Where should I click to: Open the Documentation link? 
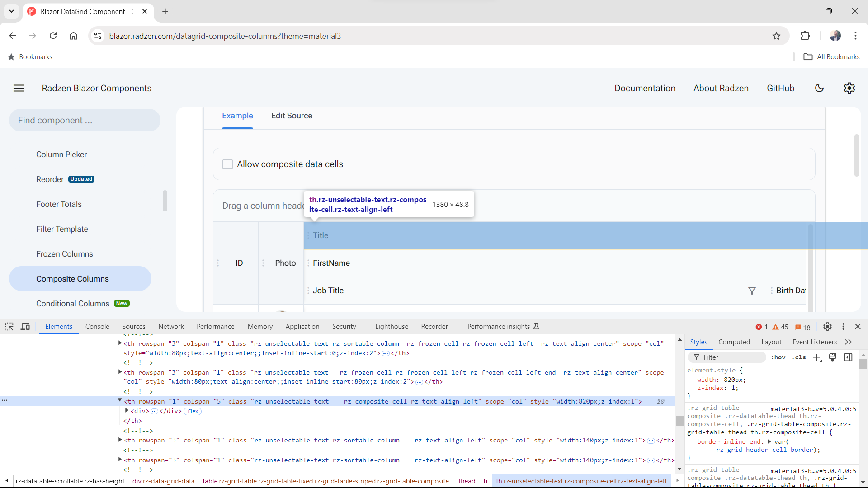(645, 88)
